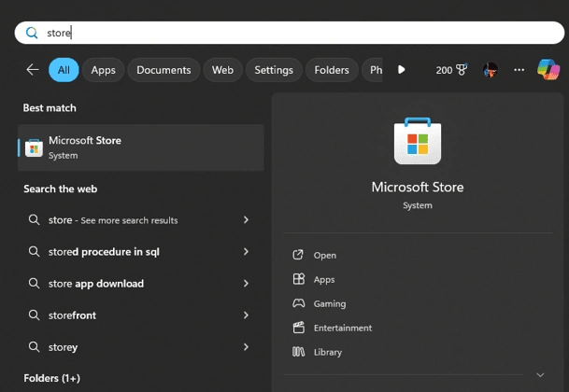
Task: Click search icon beside 'storey' suggestion
Action: [x=35, y=347]
